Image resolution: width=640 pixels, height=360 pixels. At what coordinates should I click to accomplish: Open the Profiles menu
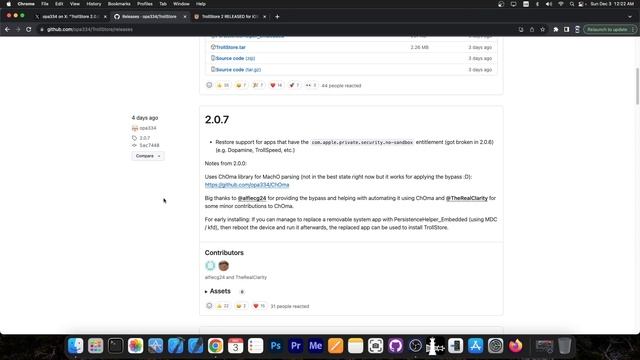point(144,4)
